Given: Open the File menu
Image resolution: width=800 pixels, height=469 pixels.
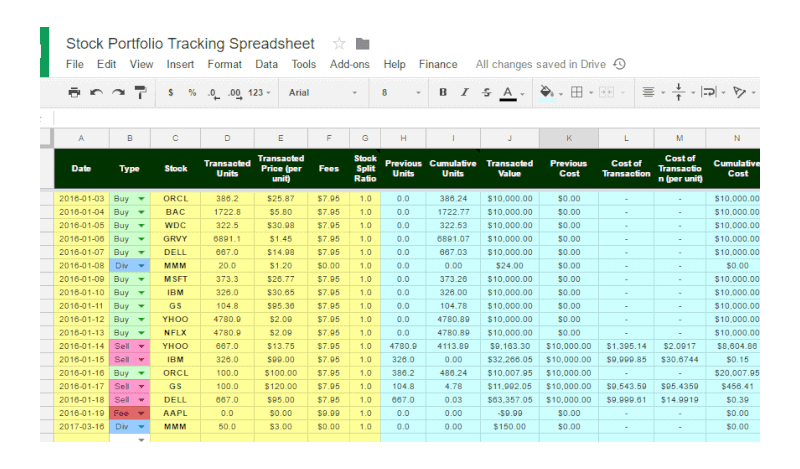Looking at the screenshot, I should pos(74,64).
